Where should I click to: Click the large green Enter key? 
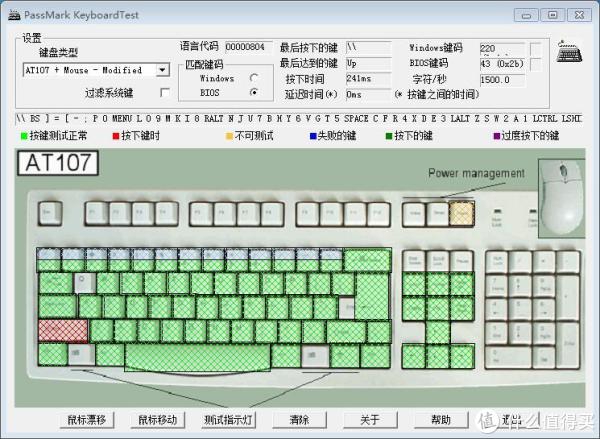pyautogui.click(x=372, y=296)
